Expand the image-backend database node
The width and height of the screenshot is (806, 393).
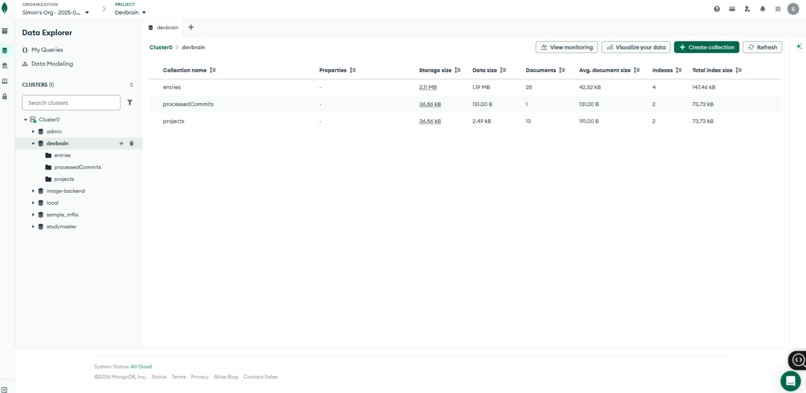tap(33, 191)
